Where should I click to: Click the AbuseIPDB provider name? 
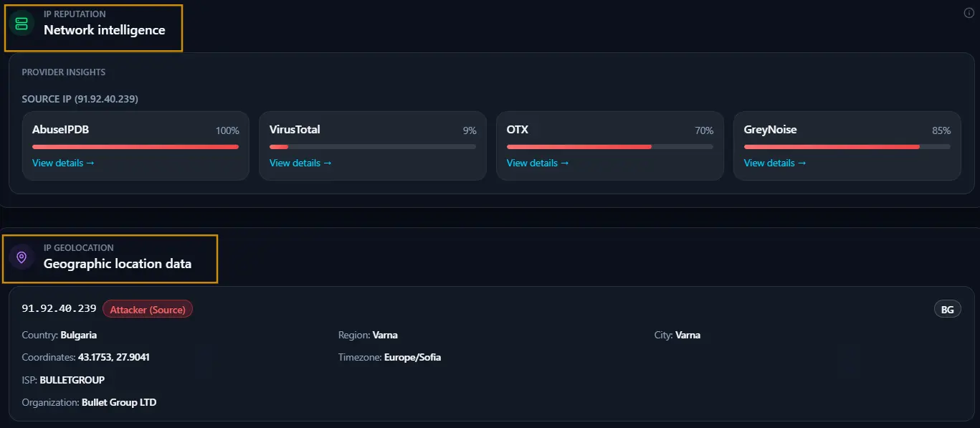(x=61, y=130)
